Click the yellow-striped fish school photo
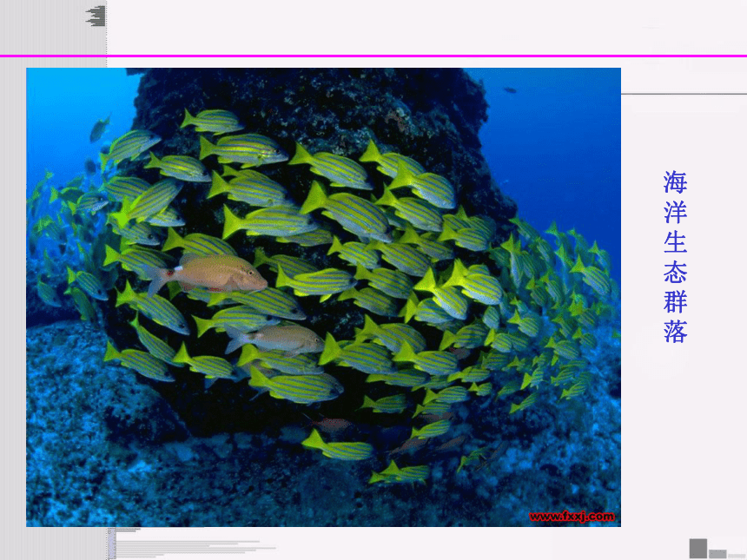This screenshot has height=560, width=747. (323, 297)
